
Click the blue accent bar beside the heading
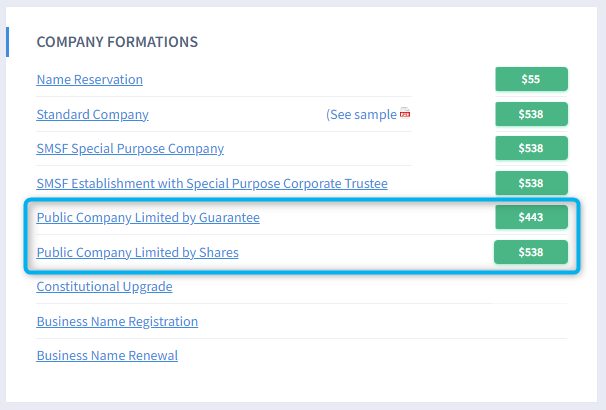pyautogui.click(x=7, y=42)
